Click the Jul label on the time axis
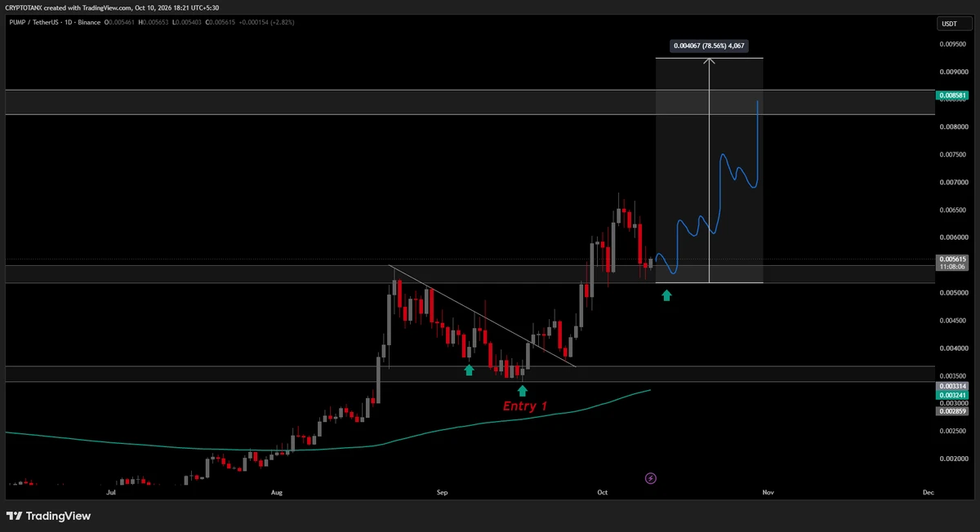The width and height of the screenshot is (980, 532). click(x=111, y=493)
